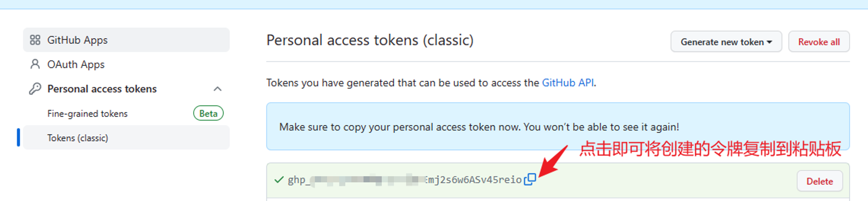The width and height of the screenshot is (868, 201).
Task: Delete the newly generated token
Action: pyautogui.click(x=819, y=181)
